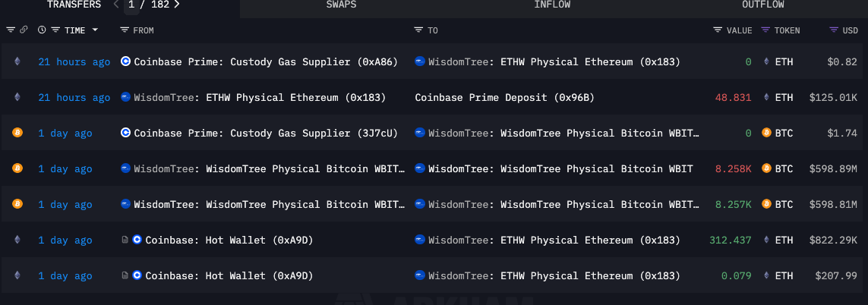
Task: Switch to the OUTFLOW tab
Action: coord(762,5)
